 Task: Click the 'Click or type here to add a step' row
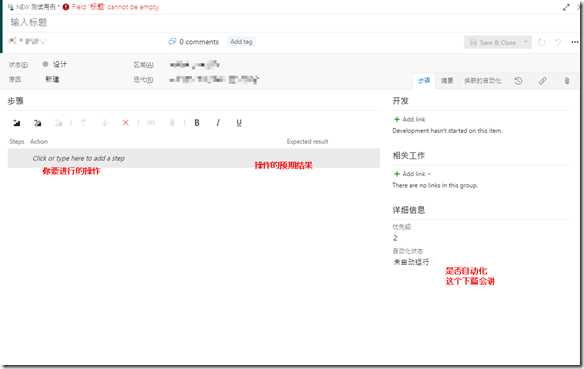pos(194,158)
